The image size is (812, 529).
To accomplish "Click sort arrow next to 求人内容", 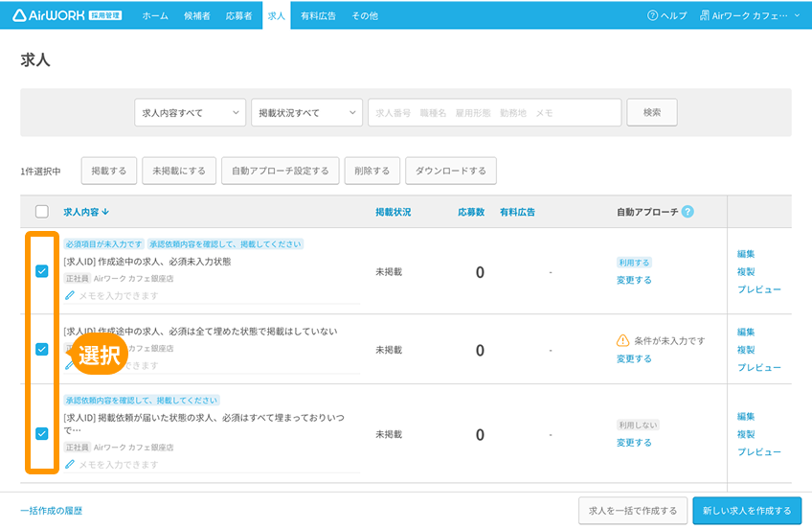I will click(x=105, y=212).
